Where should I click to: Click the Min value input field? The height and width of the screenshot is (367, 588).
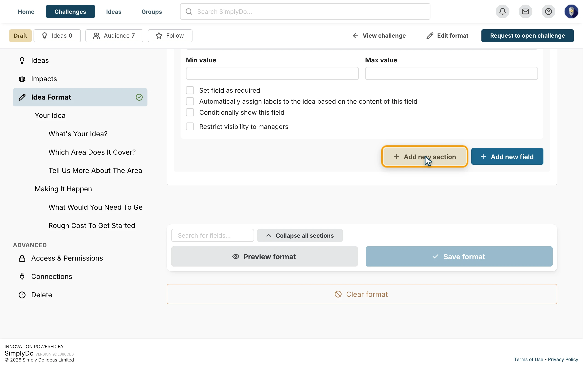point(272,73)
